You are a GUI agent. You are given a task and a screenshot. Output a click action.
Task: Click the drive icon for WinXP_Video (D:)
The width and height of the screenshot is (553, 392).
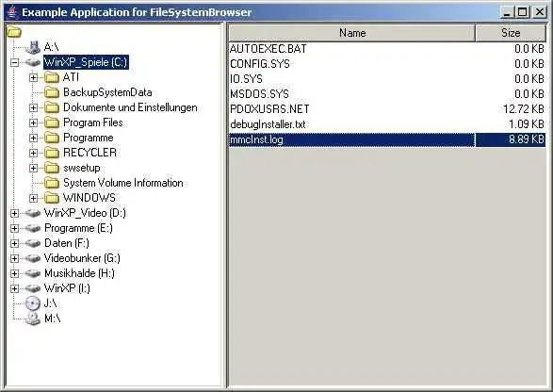pyautogui.click(x=33, y=213)
